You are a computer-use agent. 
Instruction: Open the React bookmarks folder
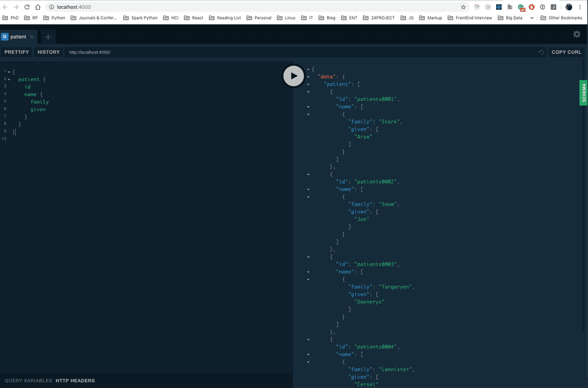tap(194, 18)
